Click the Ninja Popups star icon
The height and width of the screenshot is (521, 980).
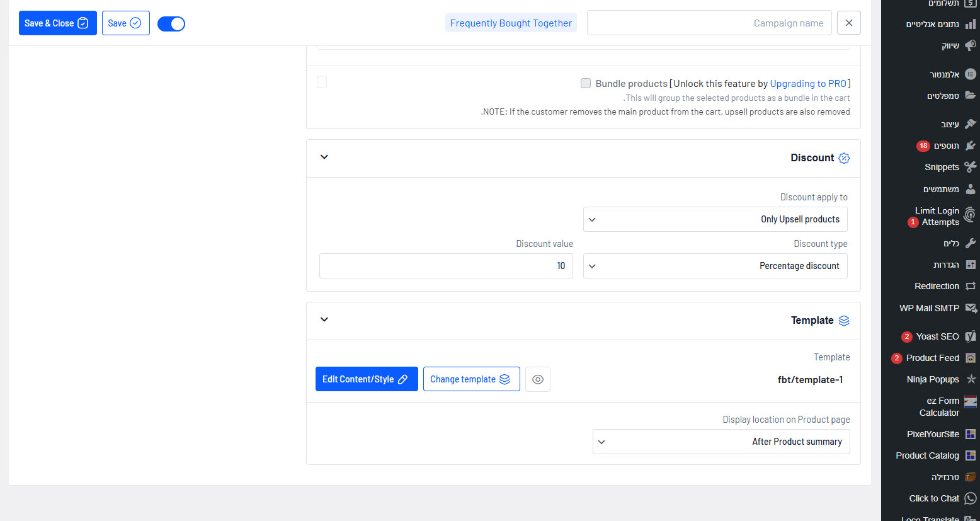[971, 379]
